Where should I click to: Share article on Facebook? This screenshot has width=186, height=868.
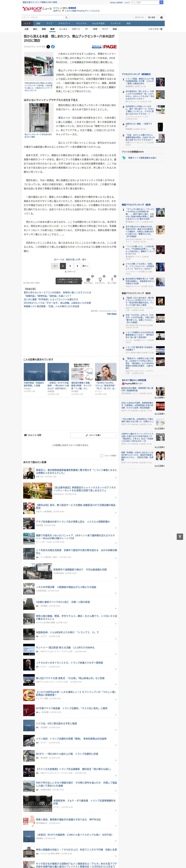[53, 47]
